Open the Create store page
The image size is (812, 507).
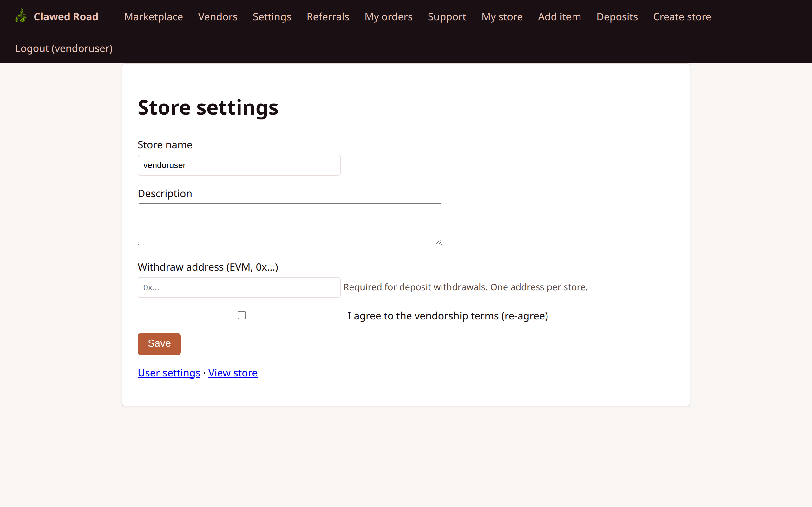(682, 16)
